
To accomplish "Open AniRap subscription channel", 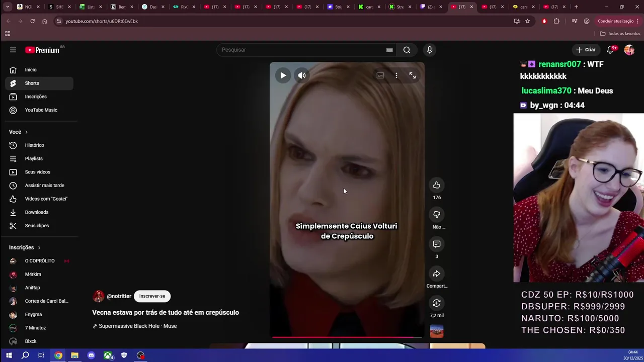I will [x=39, y=288].
